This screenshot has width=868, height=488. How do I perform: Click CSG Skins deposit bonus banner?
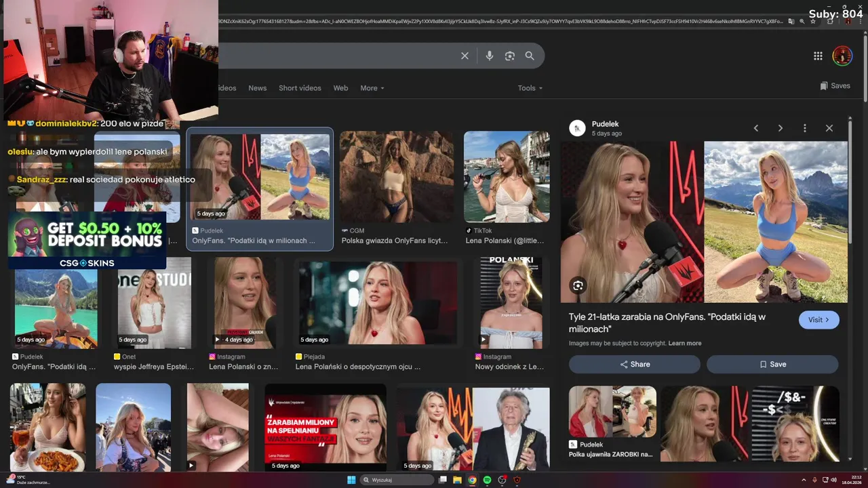[86, 241]
